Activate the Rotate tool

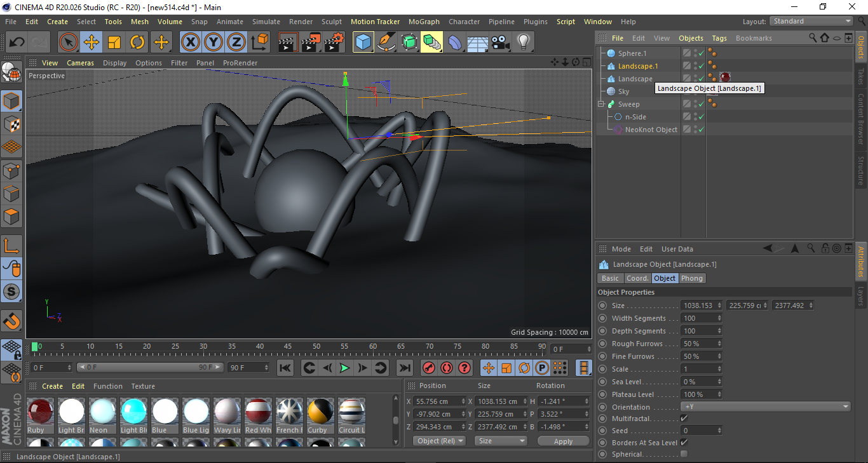137,43
